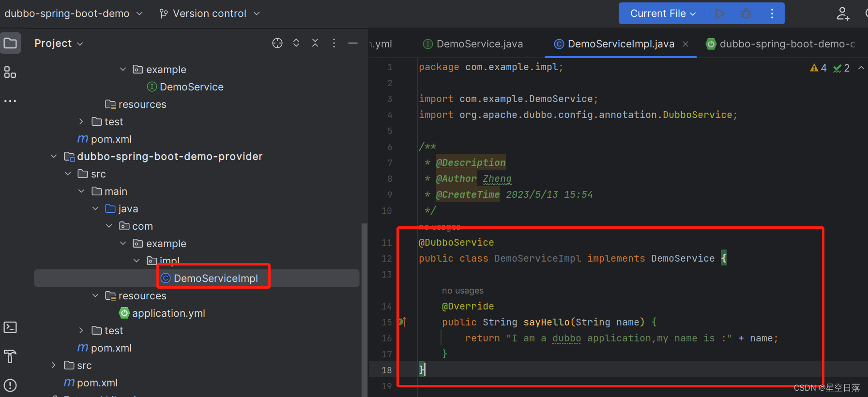Click the @Description tag in Javadoc

pos(471,162)
